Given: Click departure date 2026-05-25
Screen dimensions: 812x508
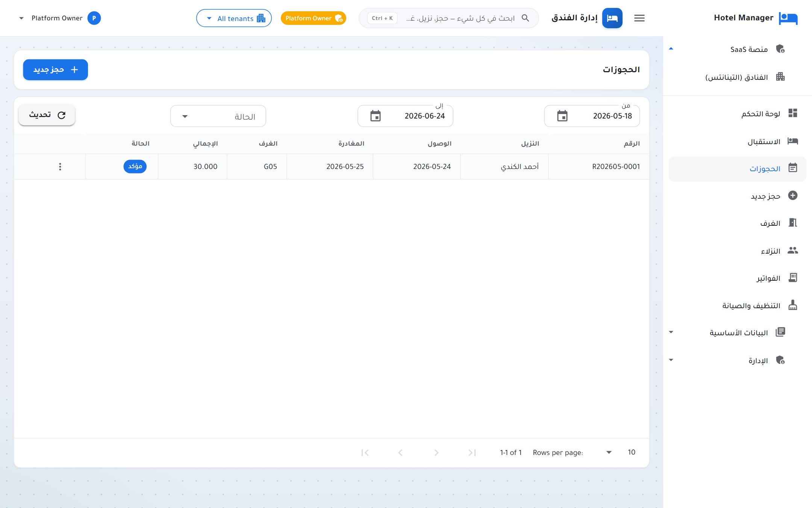Looking at the screenshot, I should [345, 167].
